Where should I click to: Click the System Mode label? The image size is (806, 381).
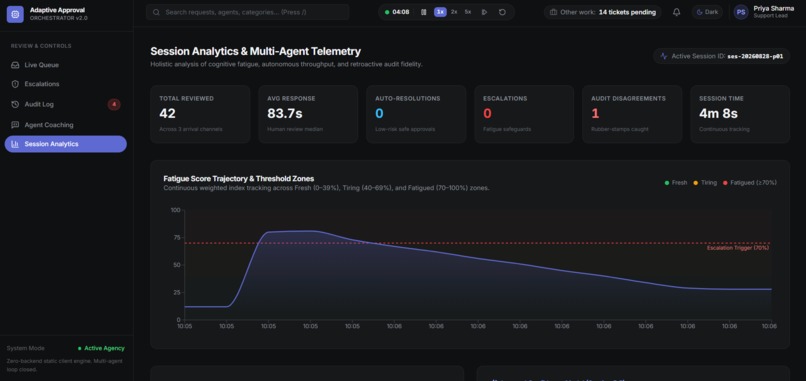pos(26,348)
